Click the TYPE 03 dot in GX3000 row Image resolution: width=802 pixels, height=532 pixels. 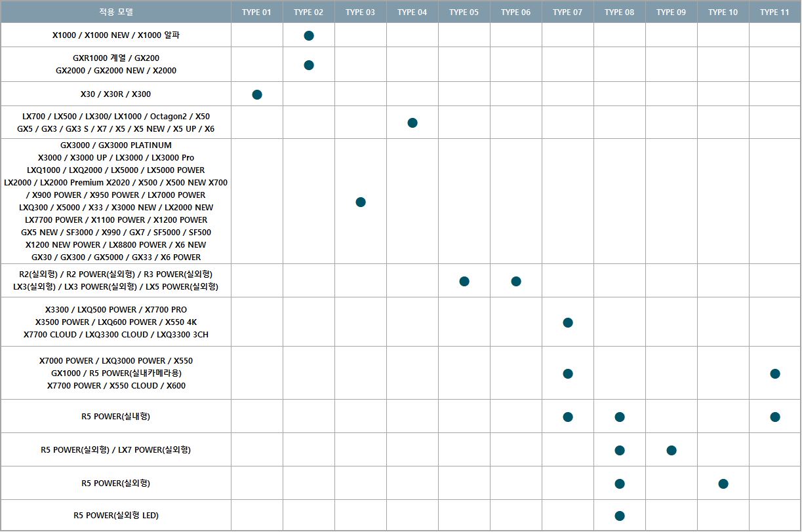(x=361, y=202)
